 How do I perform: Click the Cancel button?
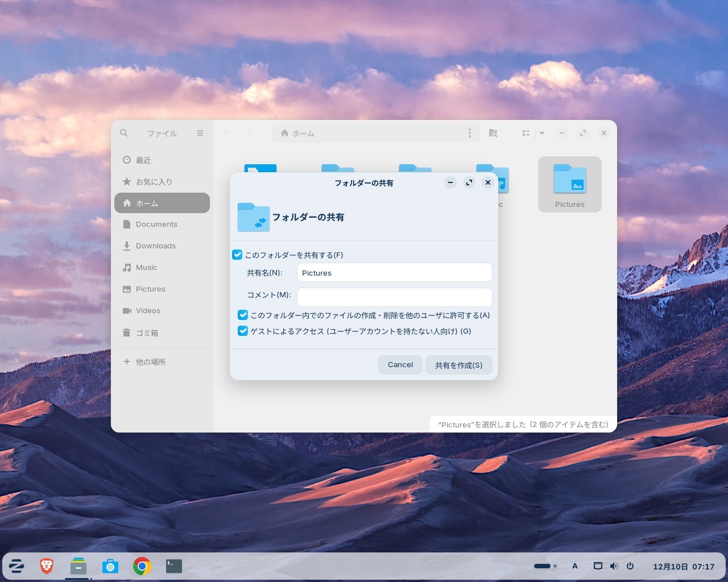pyautogui.click(x=400, y=365)
